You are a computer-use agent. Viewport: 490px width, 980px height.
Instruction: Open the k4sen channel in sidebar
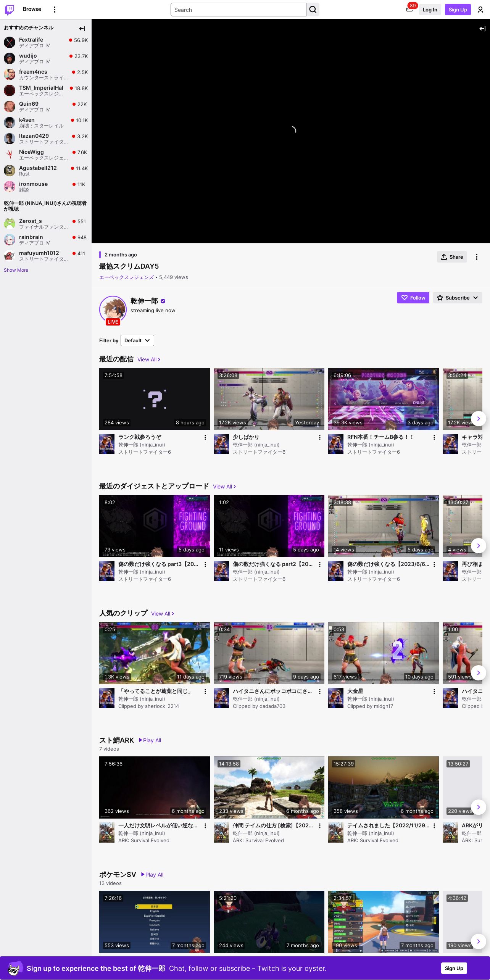[46, 122]
